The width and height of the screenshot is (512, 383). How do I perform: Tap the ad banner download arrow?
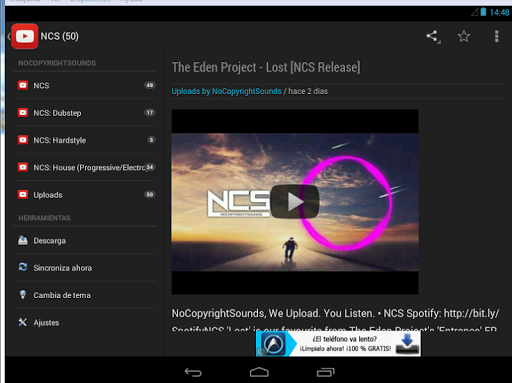pos(407,344)
